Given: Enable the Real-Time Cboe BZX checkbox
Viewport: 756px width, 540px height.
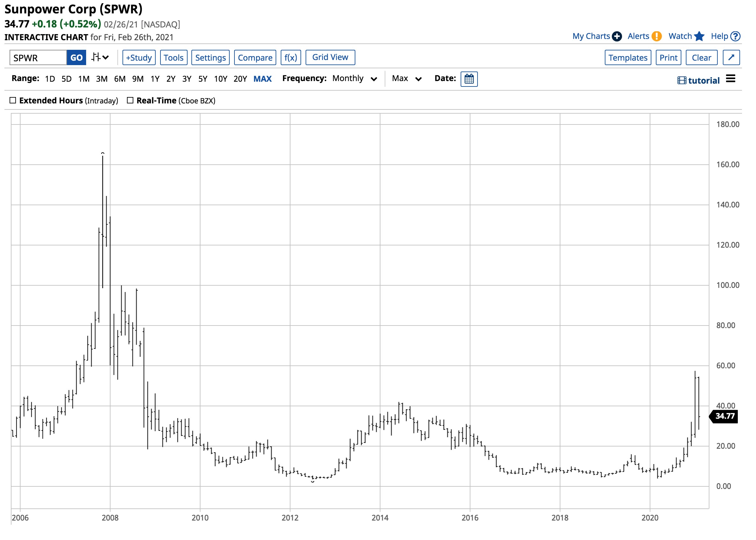Looking at the screenshot, I should click(x=130, y=100).
